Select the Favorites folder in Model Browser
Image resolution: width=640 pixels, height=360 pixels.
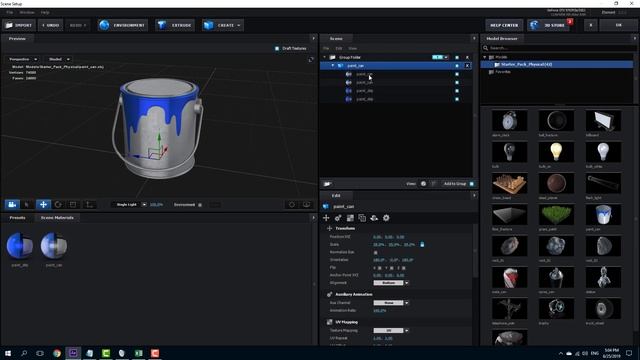pos(502,72)
